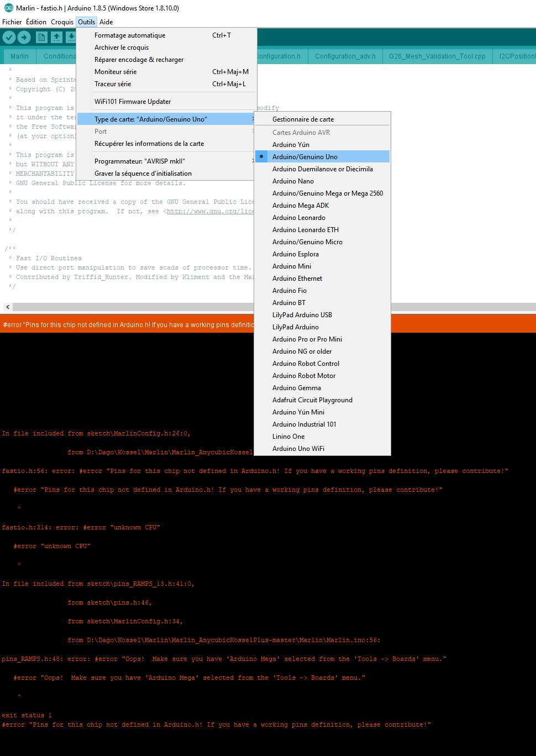The width and height of the screenshot is (536, 756).
Task: Click 'pins_RAMPS.h:48: error' console line
Action: pos(224,659)
